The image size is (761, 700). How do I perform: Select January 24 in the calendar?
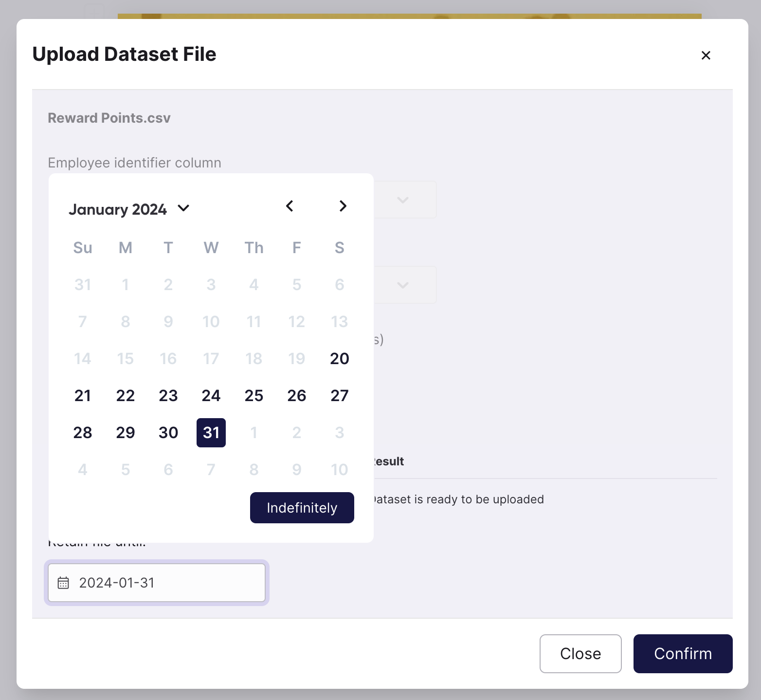coord(211,396)
